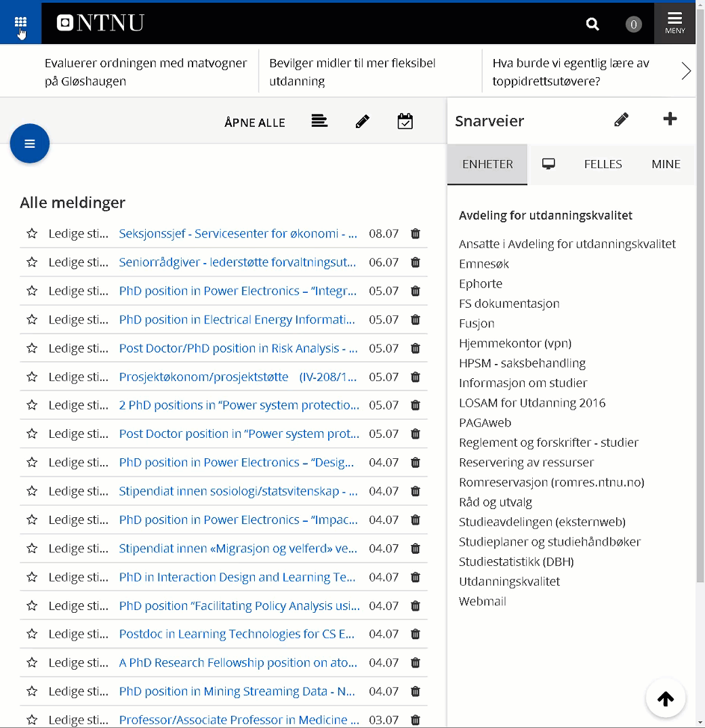Open the Råd og utvalg shortcut

tap(495, 502)
